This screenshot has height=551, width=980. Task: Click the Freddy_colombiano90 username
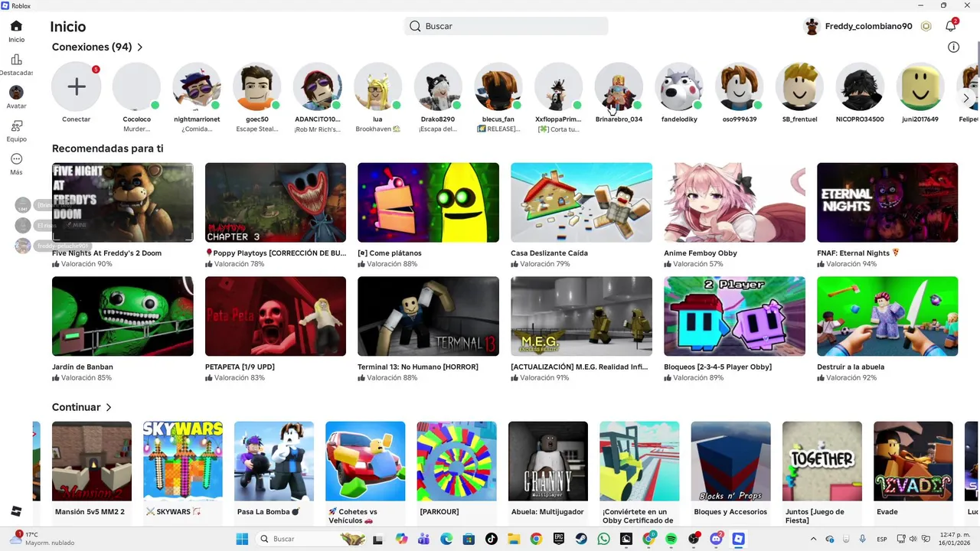[x=869, y=26]
